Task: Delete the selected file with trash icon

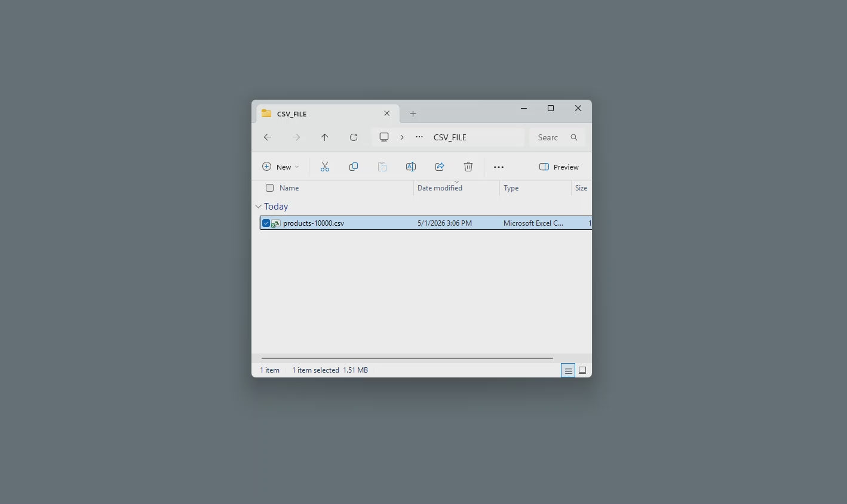Action: (x=468, y=167)
